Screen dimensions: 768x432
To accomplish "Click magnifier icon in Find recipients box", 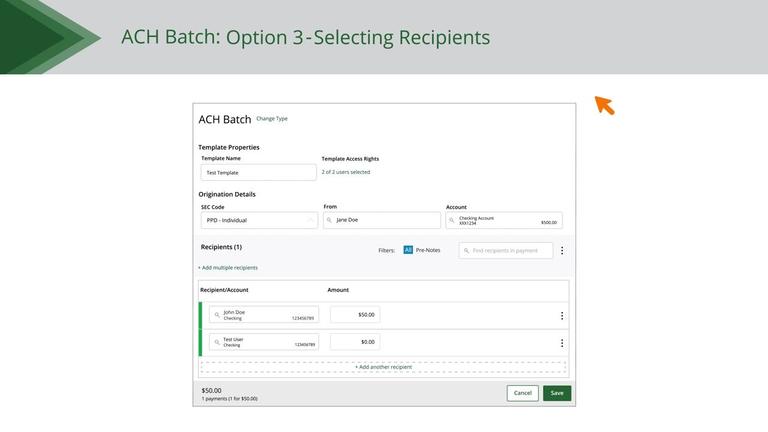I will click(466, 250).
